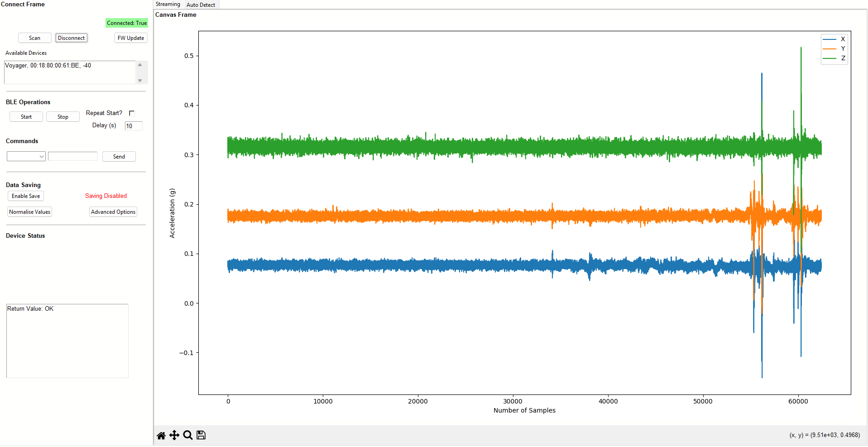Click the Home reset view icon

pos(161,436)
